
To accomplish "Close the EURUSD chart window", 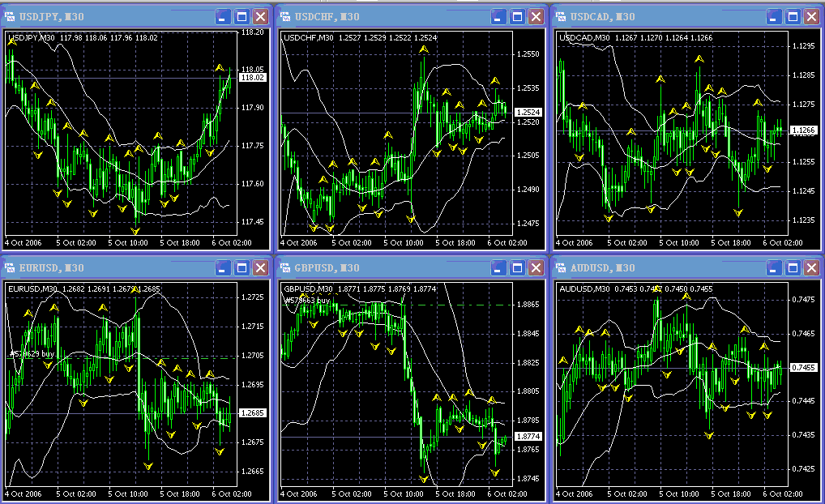I will pos(260,267).
